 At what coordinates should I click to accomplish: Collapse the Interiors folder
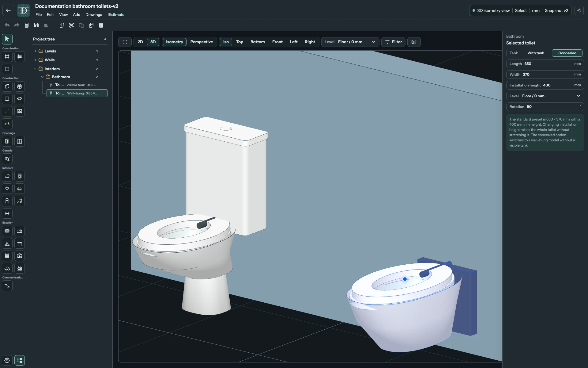[x=35, y=69]
